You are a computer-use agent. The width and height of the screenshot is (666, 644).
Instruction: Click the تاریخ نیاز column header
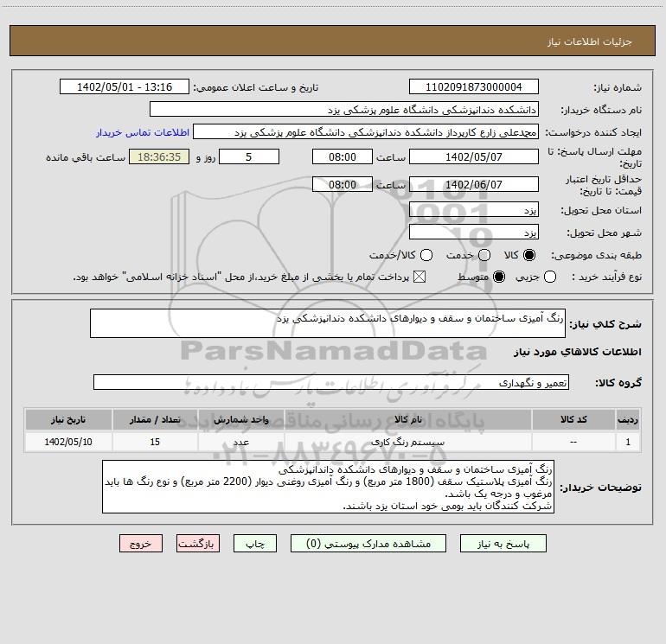pyautogui.click(x=68, y=420)
